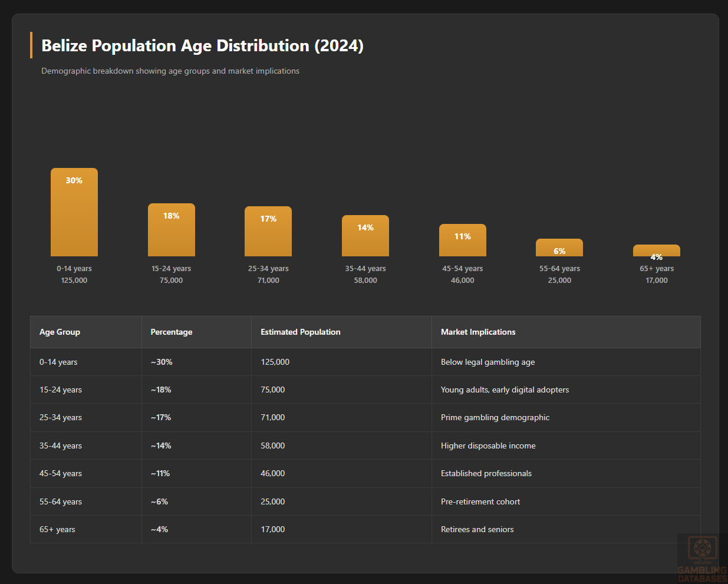Click the 'Below legal gambling age' cell
The height and width of the screenshot is (584, 728).
[488, 362]
